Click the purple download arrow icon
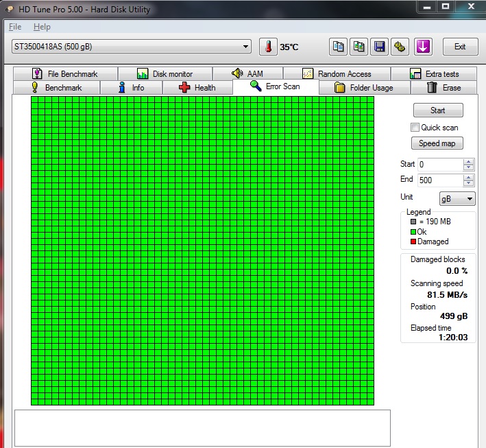 pyautogui.click(x=423, y=47)
